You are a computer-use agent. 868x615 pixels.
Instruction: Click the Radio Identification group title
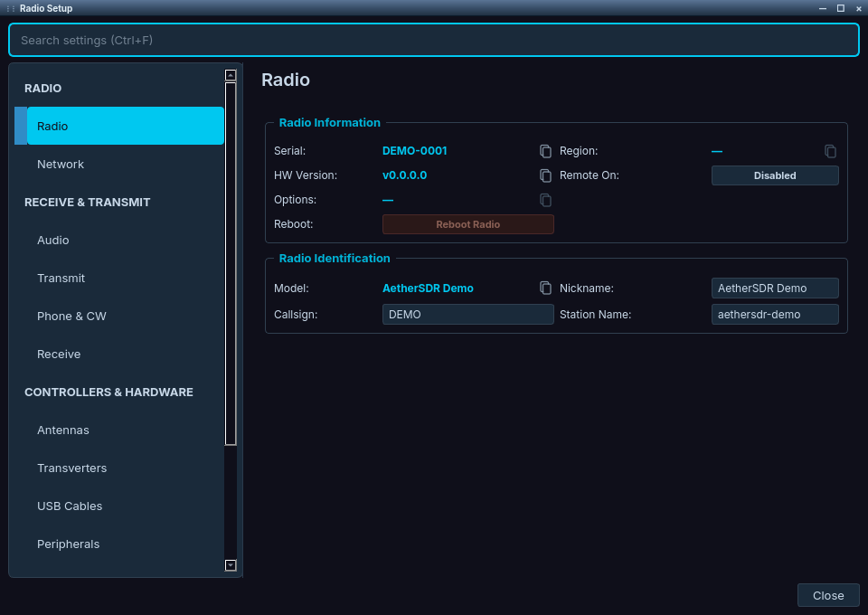[335, 259]
